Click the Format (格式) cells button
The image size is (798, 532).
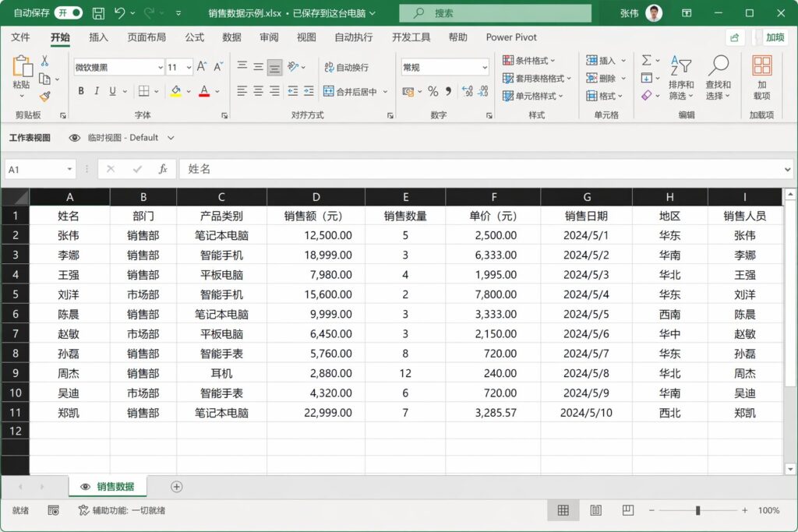606,96
